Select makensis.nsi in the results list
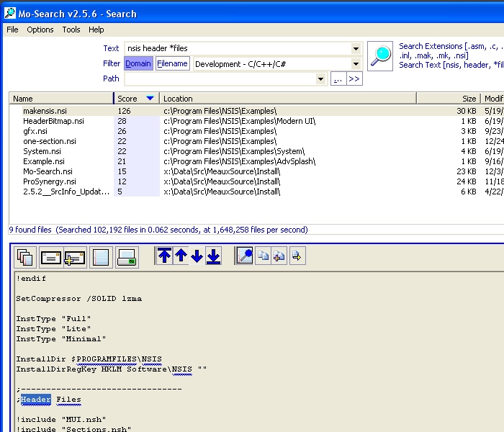This screenshot has height=432, width=504. click(44, 111)
